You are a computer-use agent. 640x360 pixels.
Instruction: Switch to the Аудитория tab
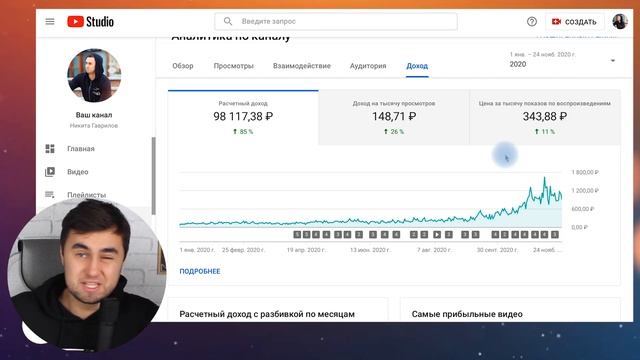pos(368,66)
